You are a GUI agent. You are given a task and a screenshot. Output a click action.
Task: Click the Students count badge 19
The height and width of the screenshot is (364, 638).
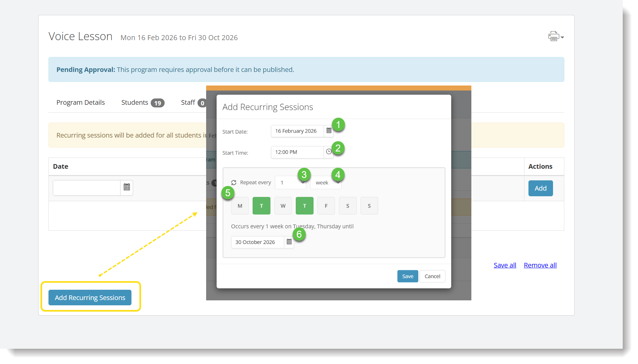pos(157,103)
